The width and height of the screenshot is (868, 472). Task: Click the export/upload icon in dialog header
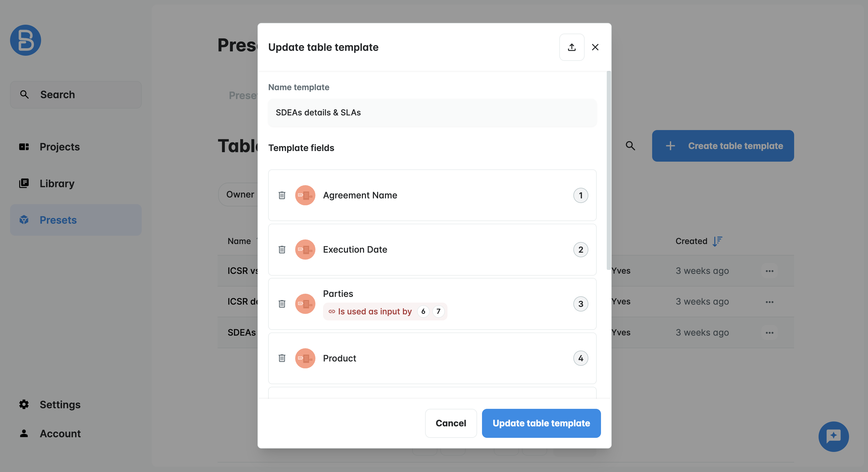(571, 47)
